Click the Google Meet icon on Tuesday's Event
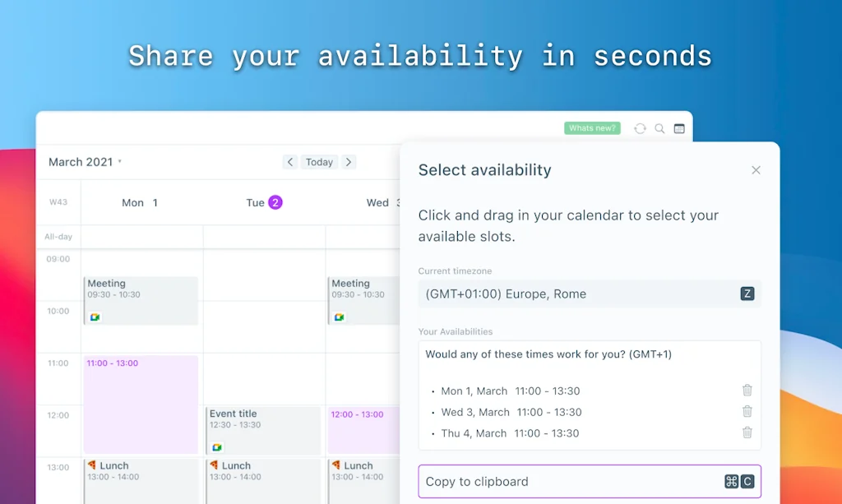This screenshot has width=842, height=504. (216, 447)
